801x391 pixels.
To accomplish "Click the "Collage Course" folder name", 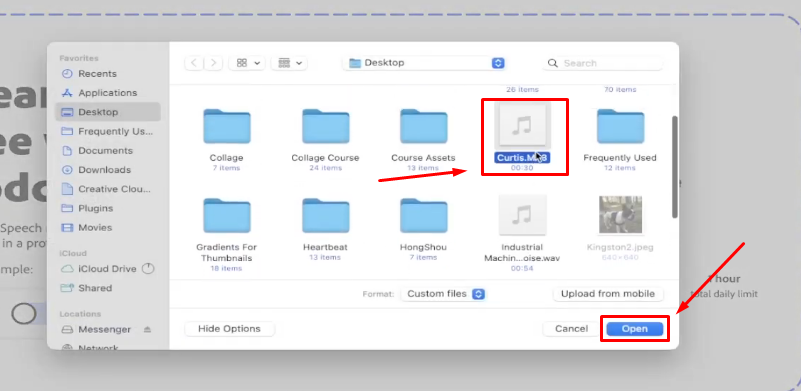I will 325,158.
